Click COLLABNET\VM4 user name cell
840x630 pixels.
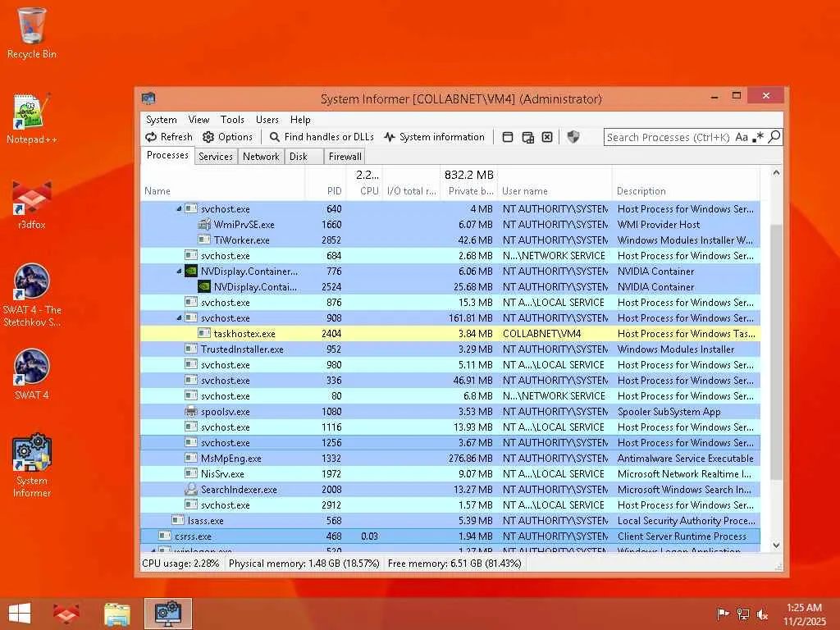[555, 333]
